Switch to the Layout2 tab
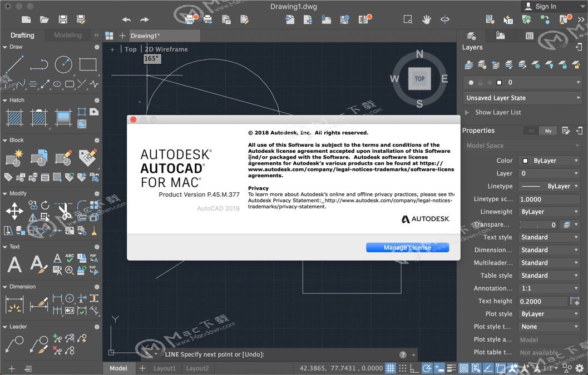This screenshot has height=375, width=588. [x=197, y=368]
